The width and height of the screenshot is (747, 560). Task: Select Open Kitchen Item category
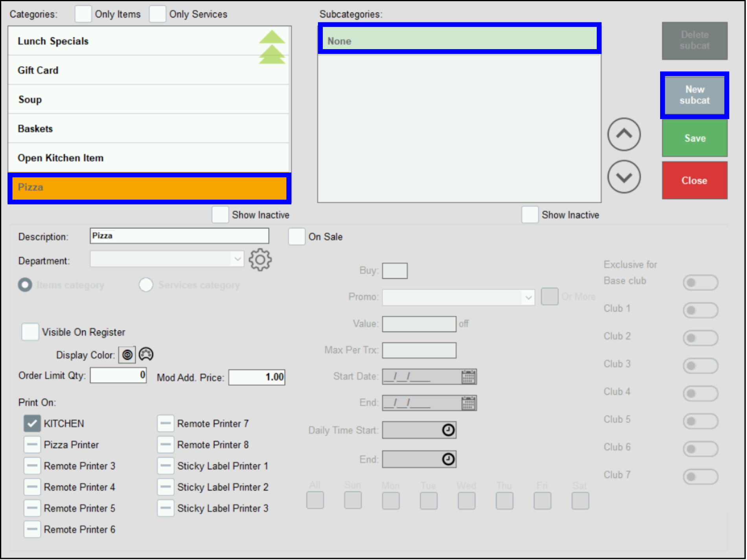click(149, 158)
